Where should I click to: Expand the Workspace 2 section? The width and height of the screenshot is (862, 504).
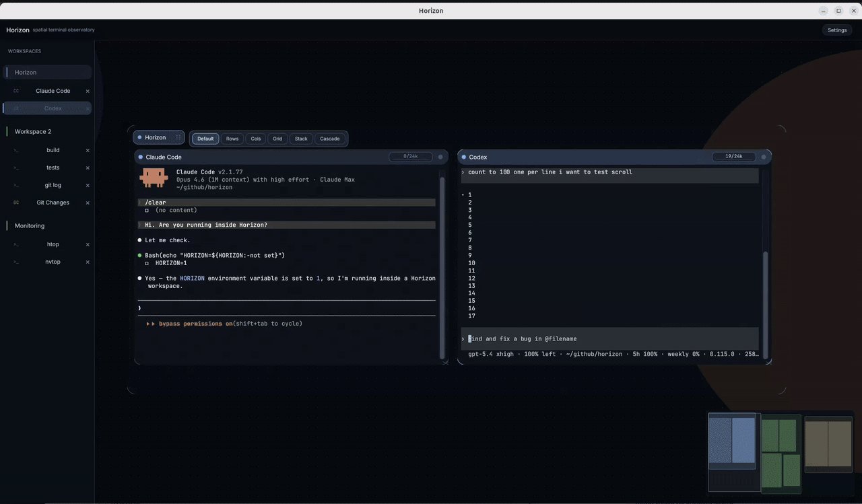pyautogui.click(x=32, y=131)
